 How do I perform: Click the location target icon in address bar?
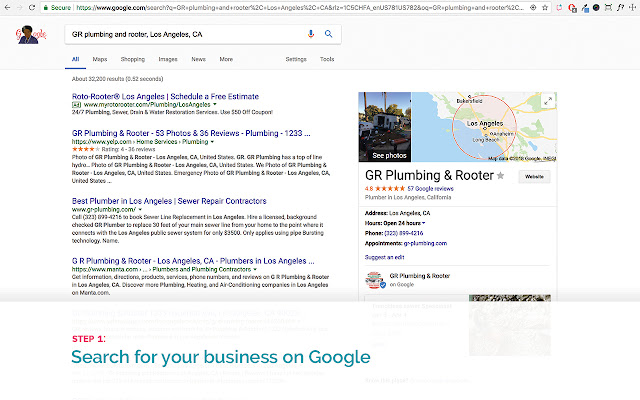coord(533,7)
